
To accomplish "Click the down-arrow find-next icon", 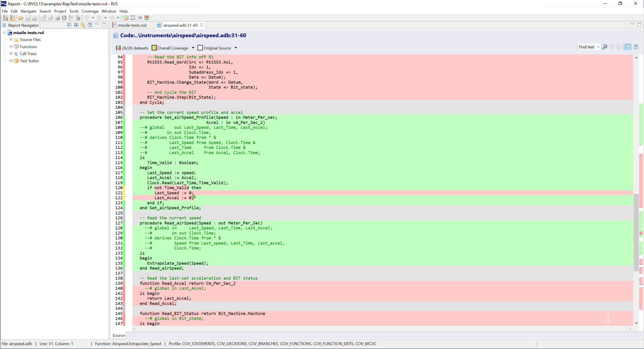I will 619,47.
